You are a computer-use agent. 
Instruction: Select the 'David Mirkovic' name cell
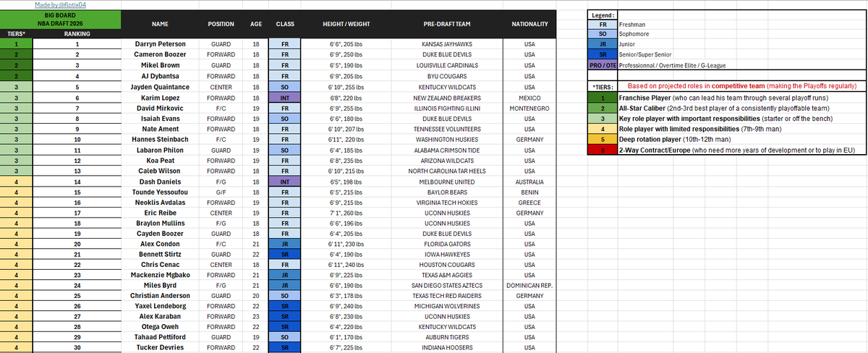161,108
